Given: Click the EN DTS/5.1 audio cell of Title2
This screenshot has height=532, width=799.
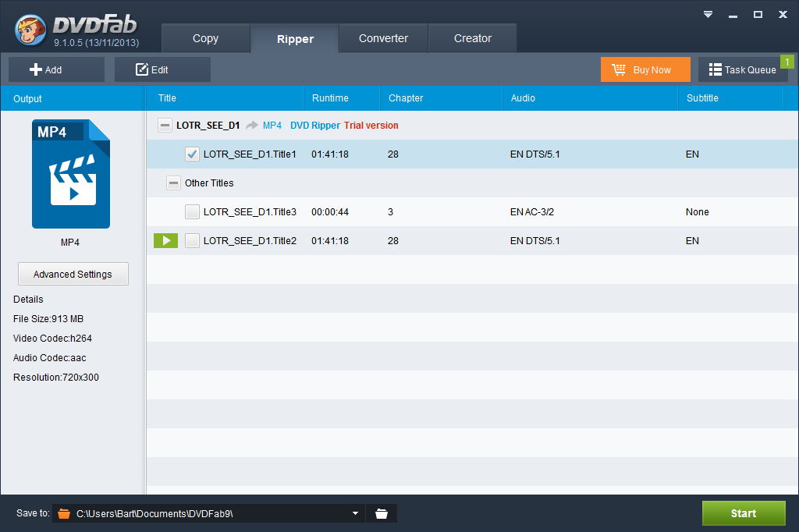Looking at the screenshot, I should pyautogui.click(x=534, y=240).
